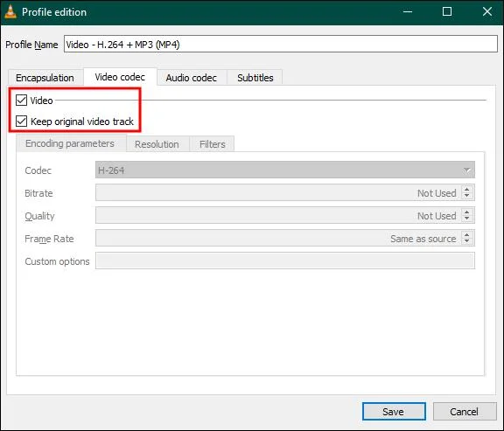
Task: Maximize the Profile edition window
Action: coord(447,12)
